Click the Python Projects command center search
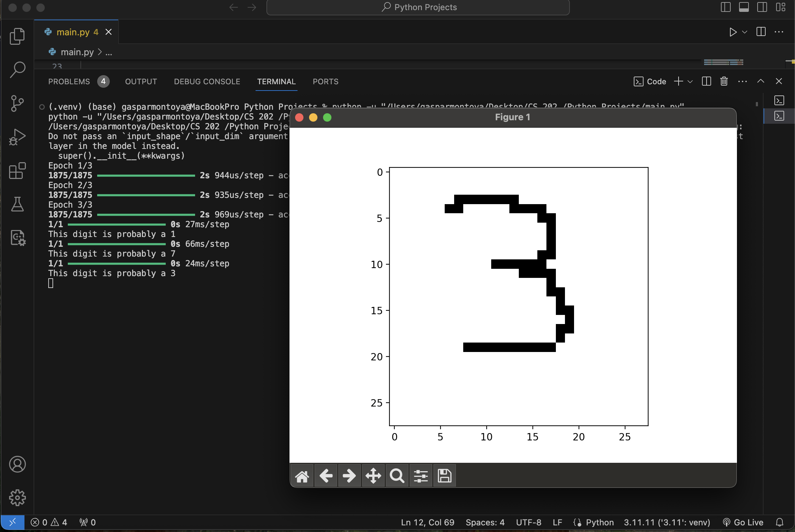The height and width of the screenshot is (532, 795). (418, 7)
